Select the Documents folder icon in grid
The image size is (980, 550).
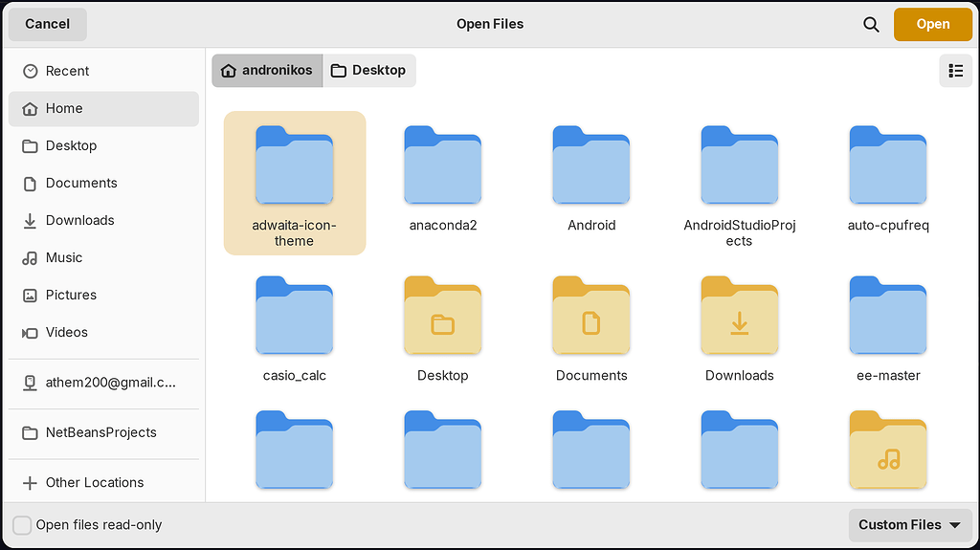591,316
